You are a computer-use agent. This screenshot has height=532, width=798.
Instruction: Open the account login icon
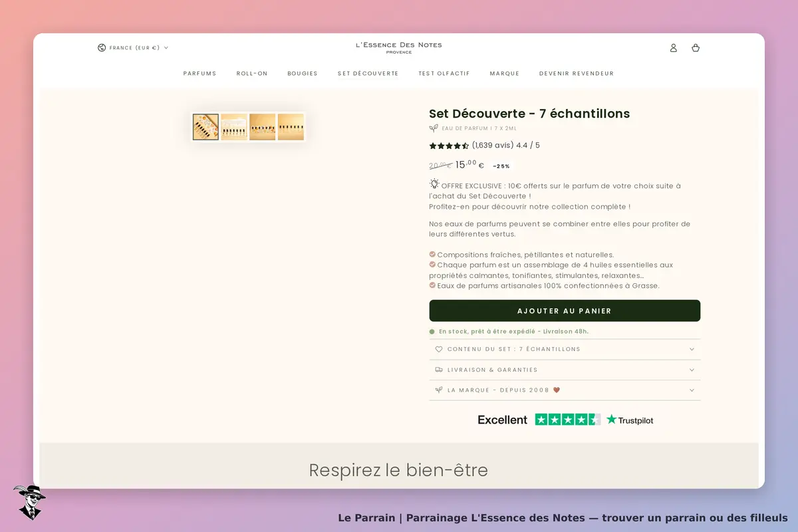[673, 48]
